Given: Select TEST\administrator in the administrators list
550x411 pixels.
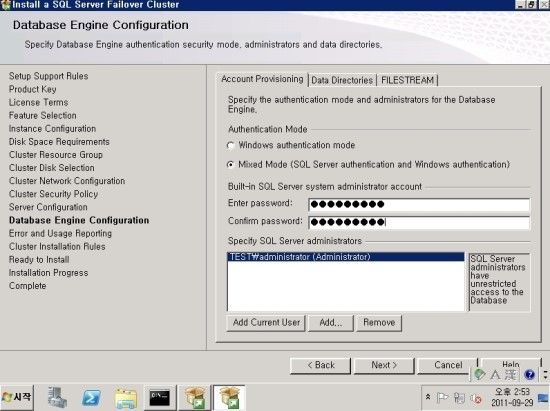Looking at the screenshot, I should 346,257.
